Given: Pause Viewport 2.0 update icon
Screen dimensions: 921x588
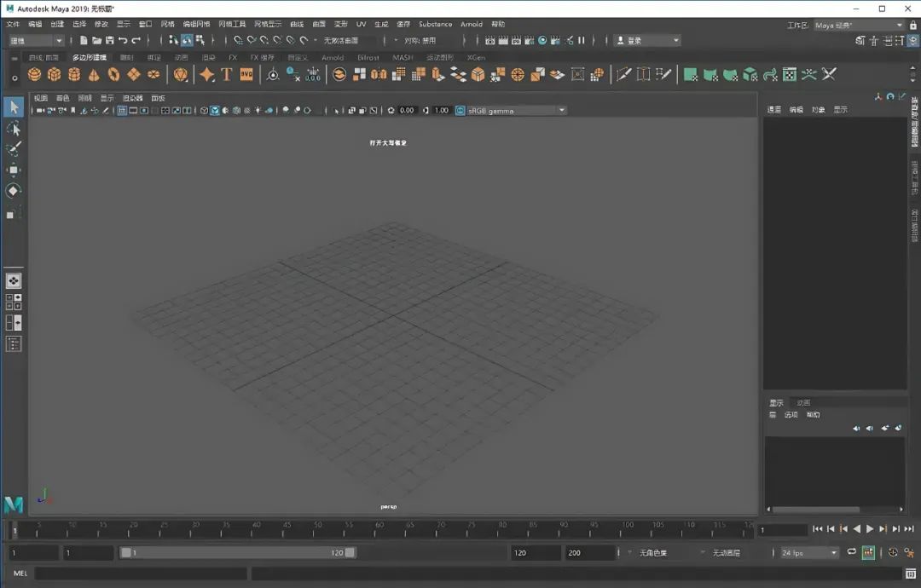Looking at the screenshot, I should coord(582,40).
